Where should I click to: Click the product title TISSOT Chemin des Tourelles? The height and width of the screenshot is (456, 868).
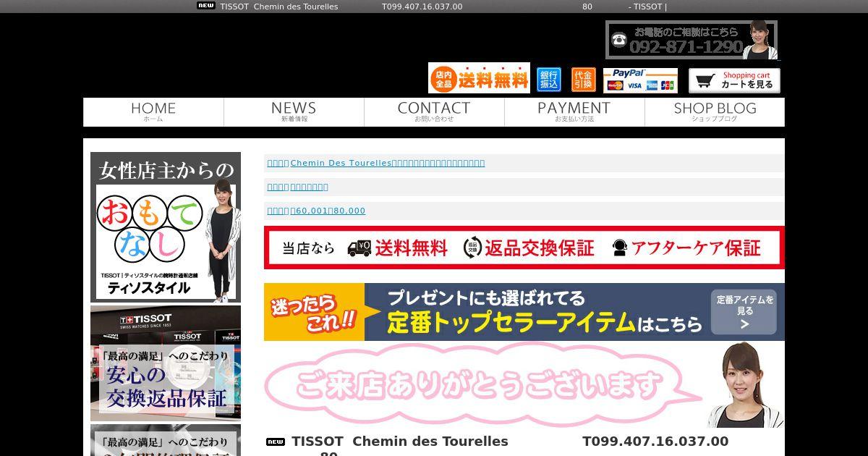400,441
